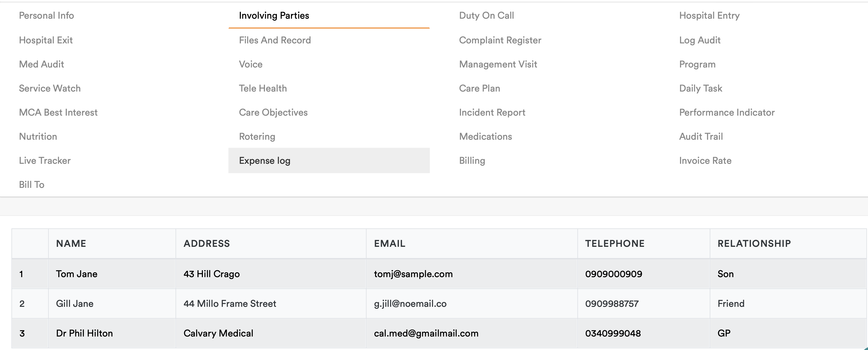Open the Personal Info tab
The width and height of the screenshot is (868, 350).
[46, 16]
